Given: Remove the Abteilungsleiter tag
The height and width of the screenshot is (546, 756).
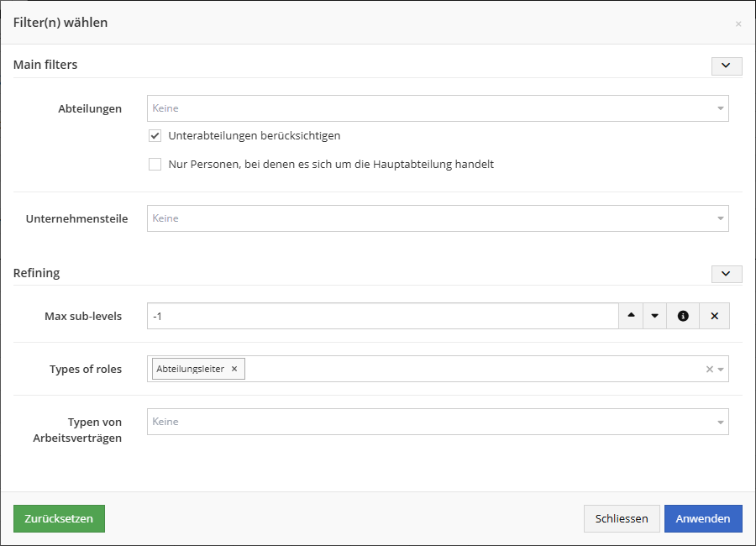Looking at the screenshot, I should (x=234, y=369).
